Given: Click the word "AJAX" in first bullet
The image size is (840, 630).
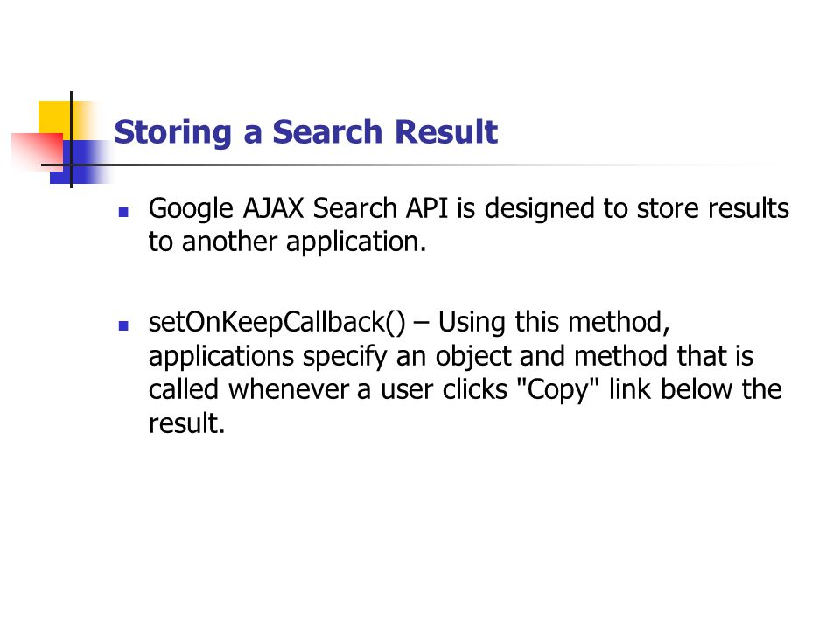Looking at the screenshot, I should point(273,208).
